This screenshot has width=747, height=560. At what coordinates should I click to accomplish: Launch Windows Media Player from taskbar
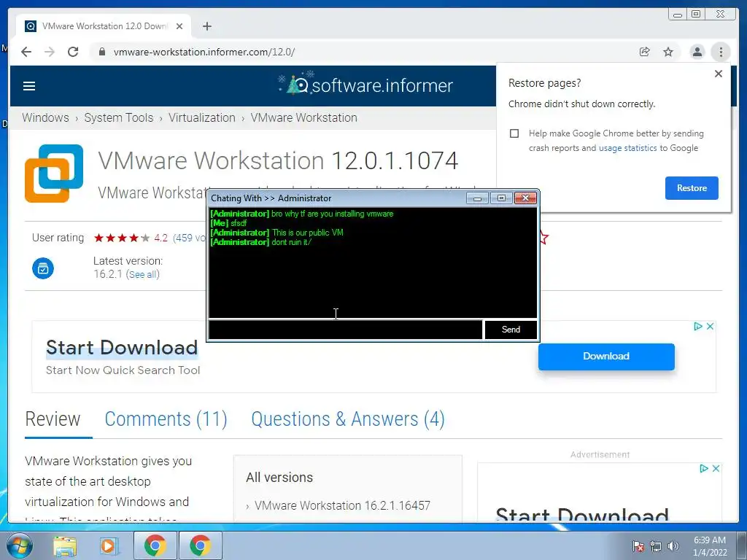click(109, 546)
